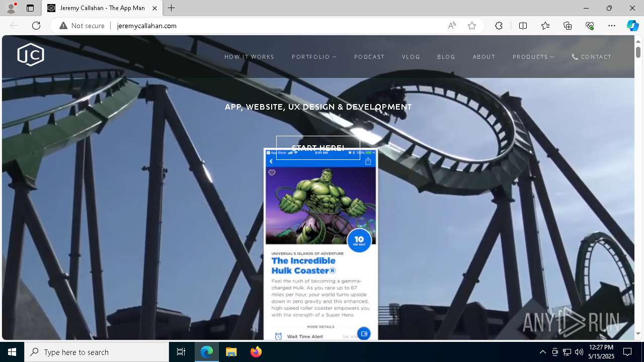The width and height of the screenshot is (644, 362).
Task: Open the About page
Action: coord(484,57)
